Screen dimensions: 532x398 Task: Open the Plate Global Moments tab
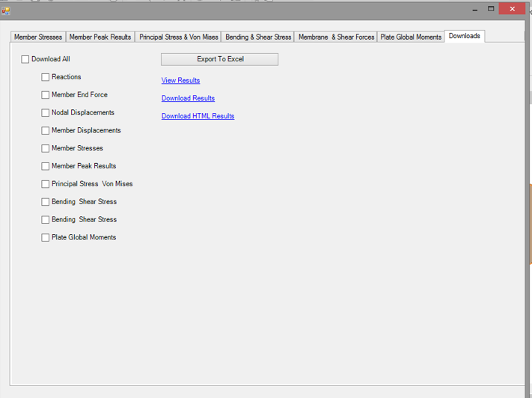click(411, 37)
